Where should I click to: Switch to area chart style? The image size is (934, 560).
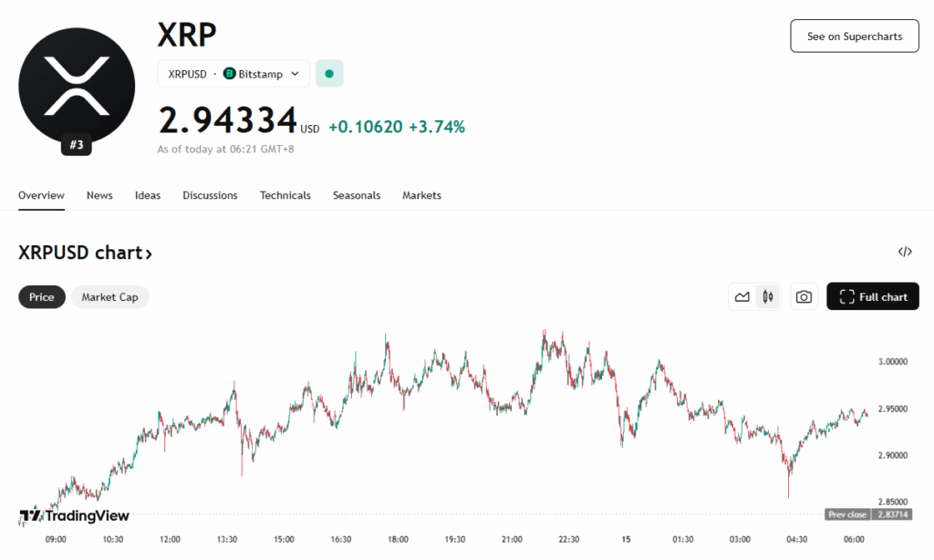tap(742, 296)
